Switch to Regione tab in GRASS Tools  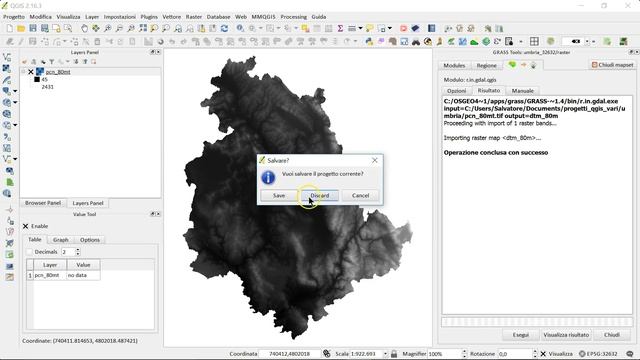[487, 65]
